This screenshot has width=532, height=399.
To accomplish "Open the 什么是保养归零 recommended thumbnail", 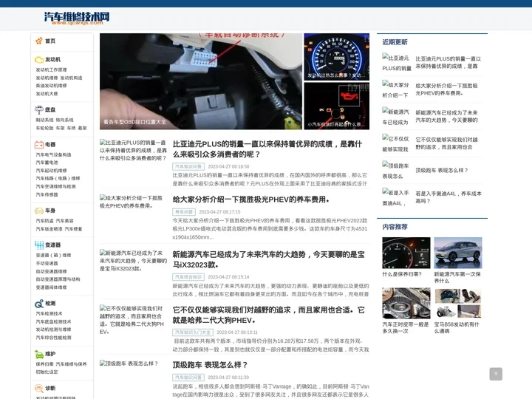I will (406, 253).
